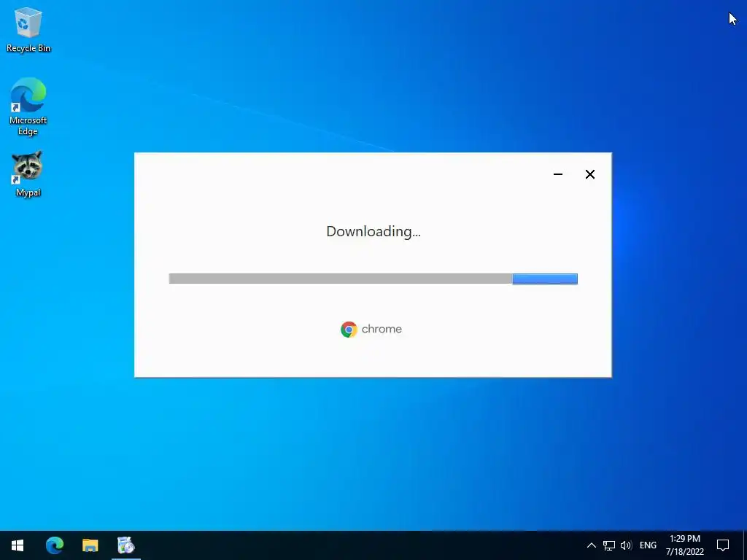Open the Windows Start menu
Image resolution: width=747 pixels, height=560 pixels.
[x=18, y=545]
